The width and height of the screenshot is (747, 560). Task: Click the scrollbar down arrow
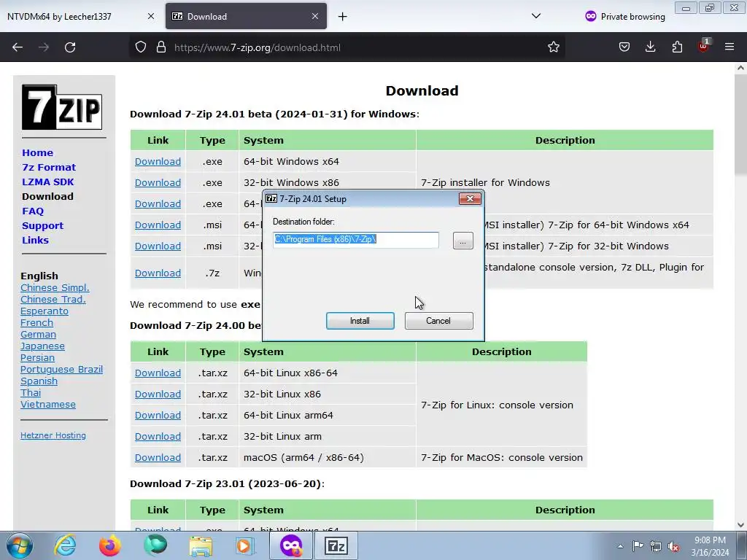tap(740, 525)
